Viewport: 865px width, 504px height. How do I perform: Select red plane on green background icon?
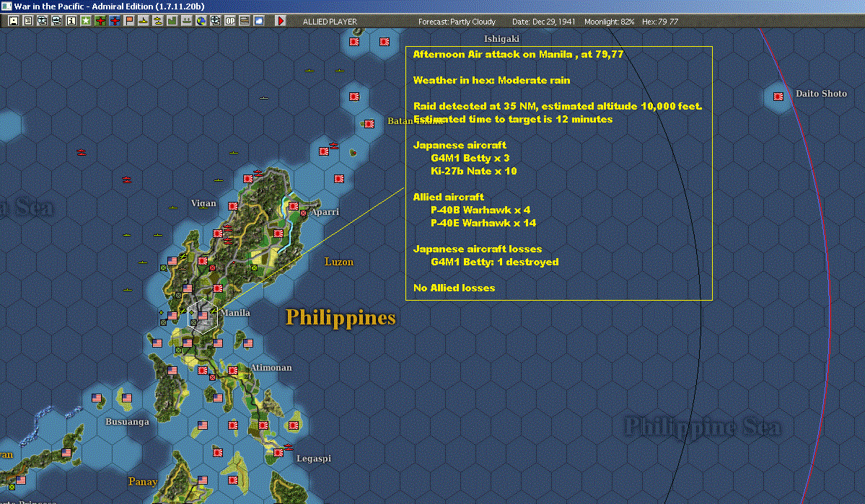[100, 21]
